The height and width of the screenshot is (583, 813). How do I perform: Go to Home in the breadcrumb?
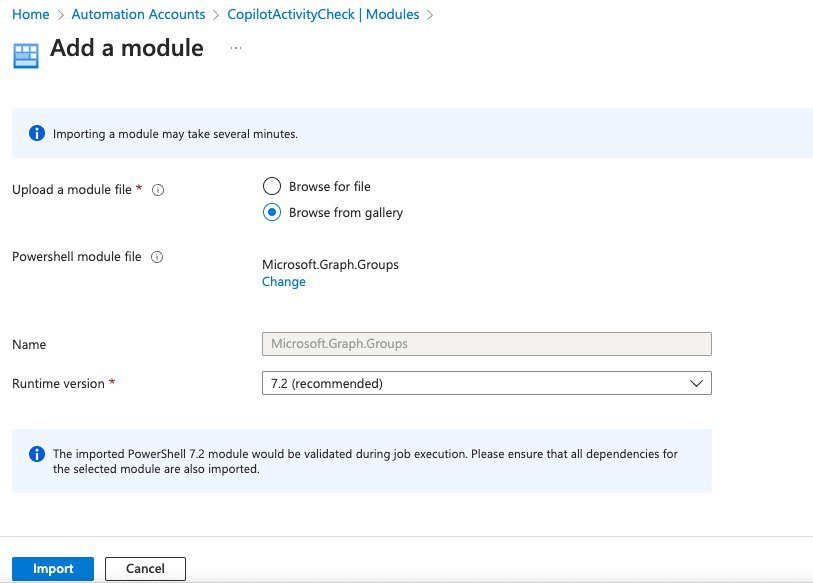point(31,15)
